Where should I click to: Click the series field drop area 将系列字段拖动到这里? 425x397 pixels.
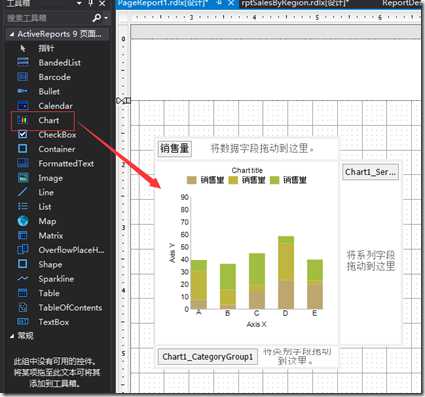371,261
